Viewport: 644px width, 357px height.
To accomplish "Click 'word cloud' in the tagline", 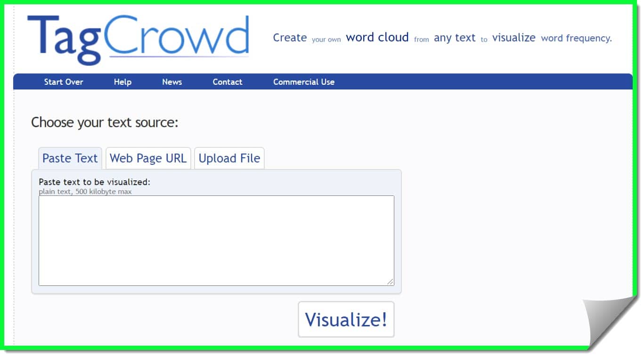I will [x=377, y=38].
